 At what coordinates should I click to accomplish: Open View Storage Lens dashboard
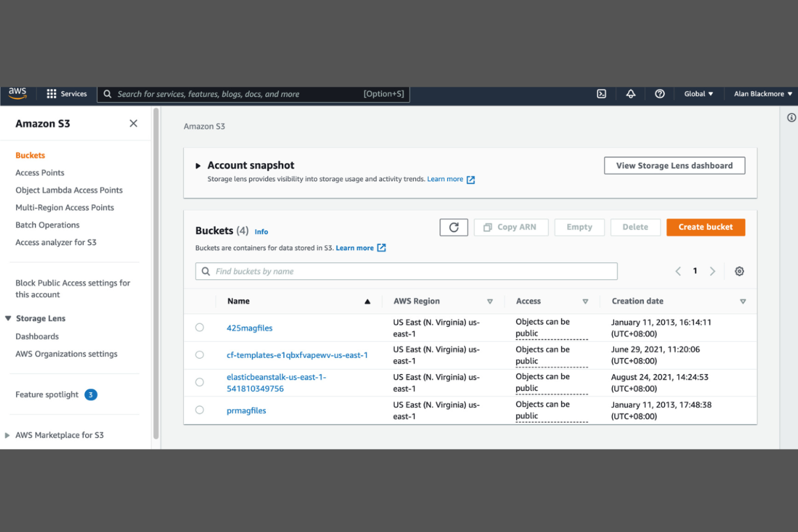(x=674, y=165)
